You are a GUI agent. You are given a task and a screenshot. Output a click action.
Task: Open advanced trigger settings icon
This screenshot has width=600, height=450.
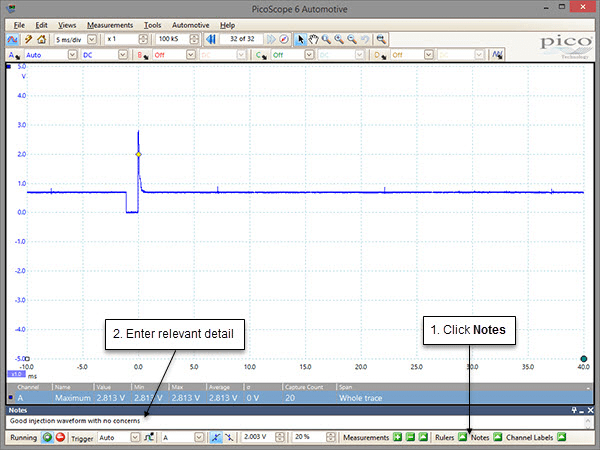(x=149, y=437)
